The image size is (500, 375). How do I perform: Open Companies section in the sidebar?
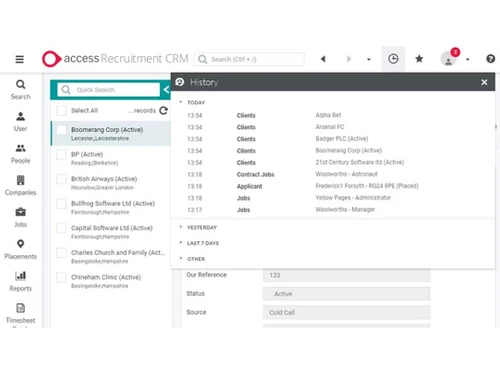(x=20, y=186)
